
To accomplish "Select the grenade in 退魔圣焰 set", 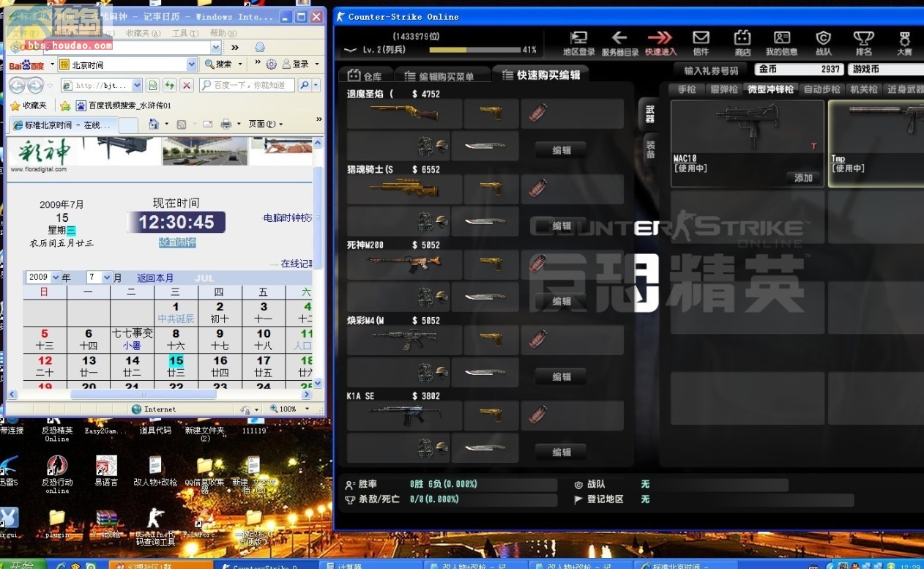I will coord(538,113).
